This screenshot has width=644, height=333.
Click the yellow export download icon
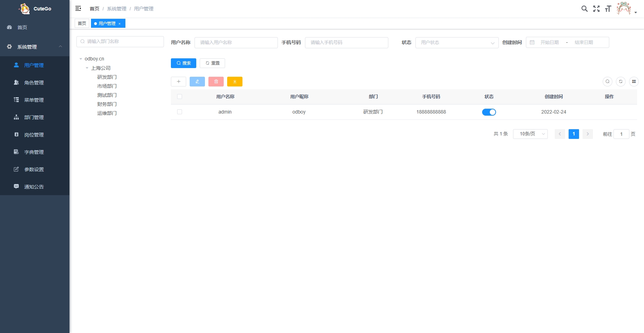pyautogui.click(x=235, y=82)
